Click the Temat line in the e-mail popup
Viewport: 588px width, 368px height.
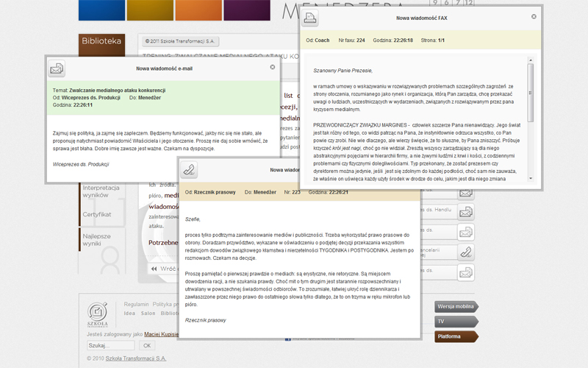click(109, 91)
